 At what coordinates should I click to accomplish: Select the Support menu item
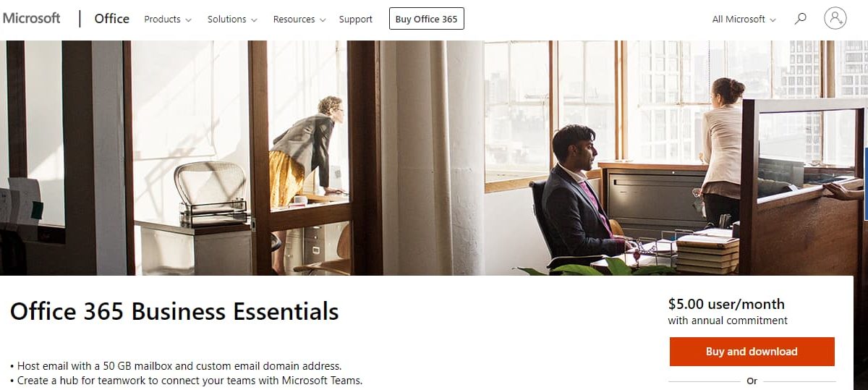coord(356,20)
